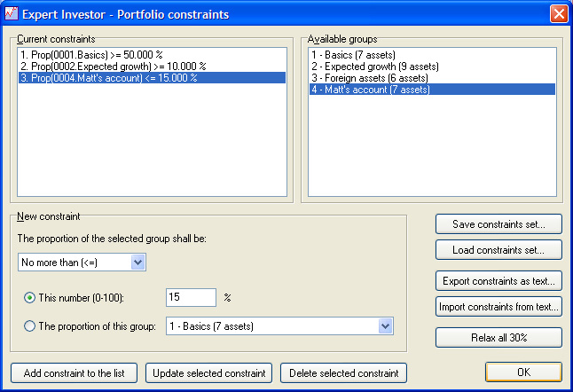Export constraints as text

point(498,281)
